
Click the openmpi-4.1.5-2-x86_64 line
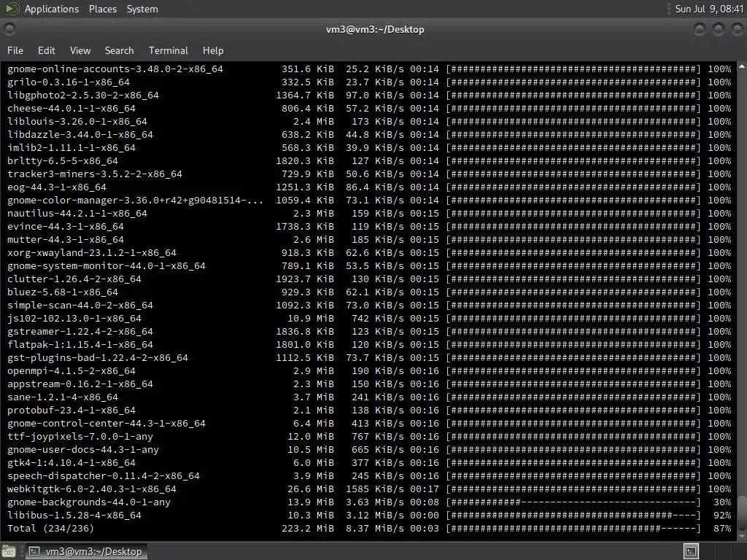tap(369, 371)
